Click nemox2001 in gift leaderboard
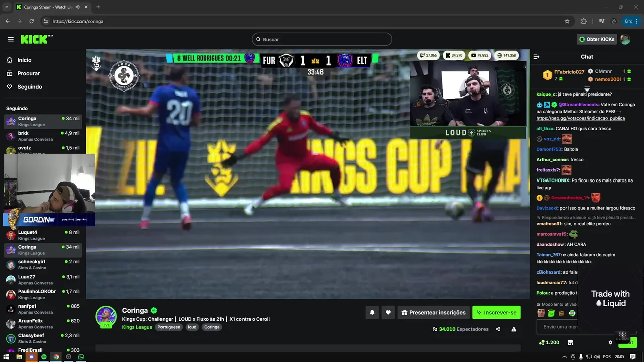Screen dimensions: 644x362 608,79
